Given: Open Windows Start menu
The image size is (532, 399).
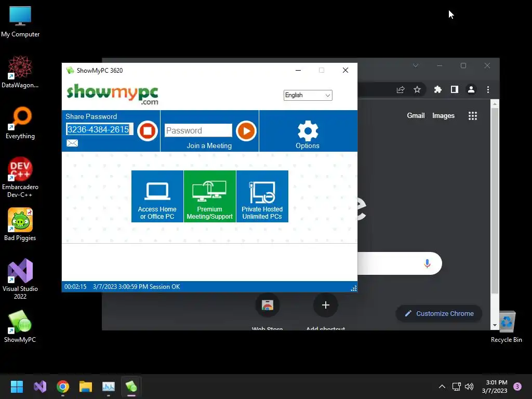Looking at the screenshot, I should point(17,387).
